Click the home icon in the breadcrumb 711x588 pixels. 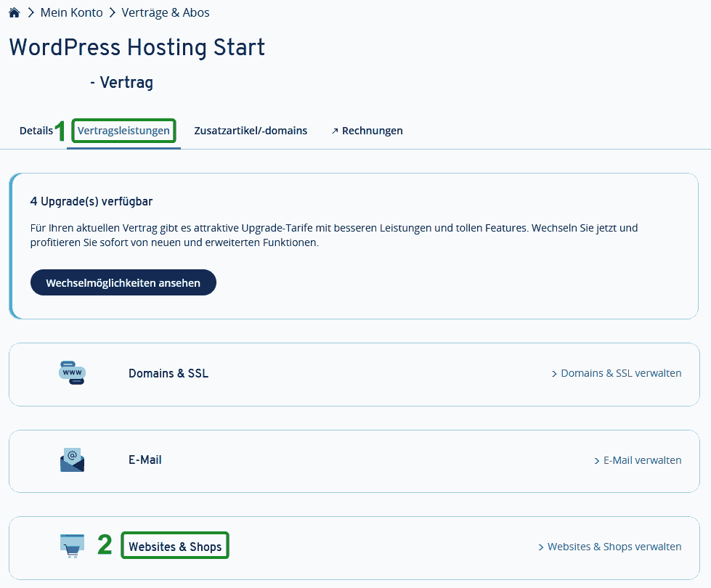pos(14,12)
